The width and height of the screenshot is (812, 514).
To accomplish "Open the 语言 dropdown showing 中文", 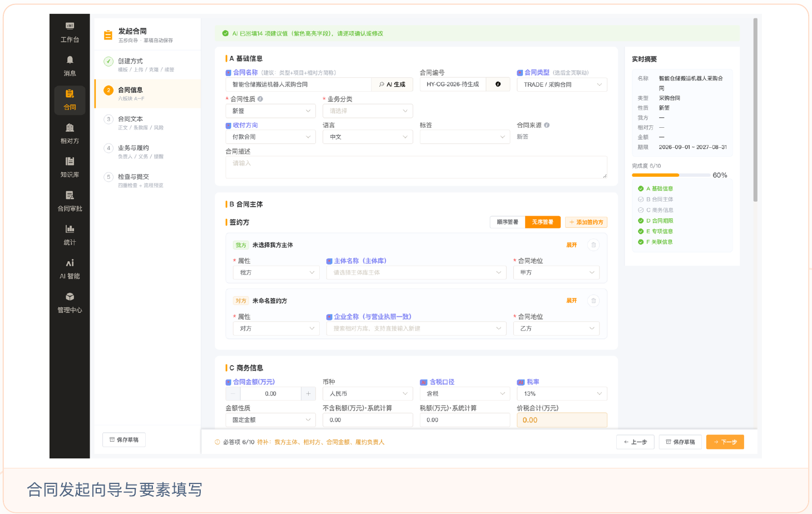I will pyautogui.click(x=368, y=137).
